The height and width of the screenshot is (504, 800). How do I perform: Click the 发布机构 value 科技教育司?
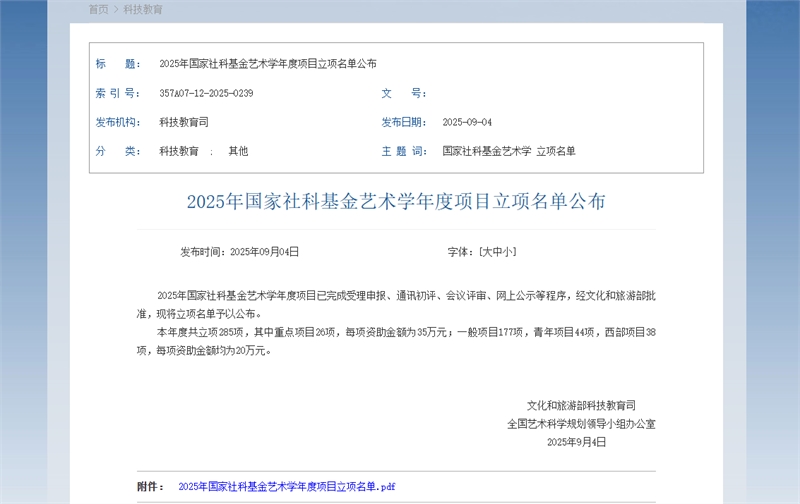click(184, 122)
